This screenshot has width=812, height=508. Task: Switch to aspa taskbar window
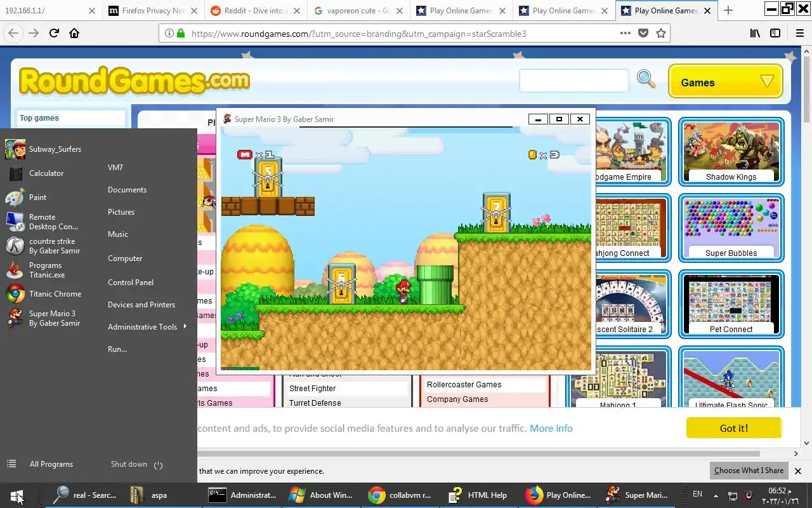149,495
